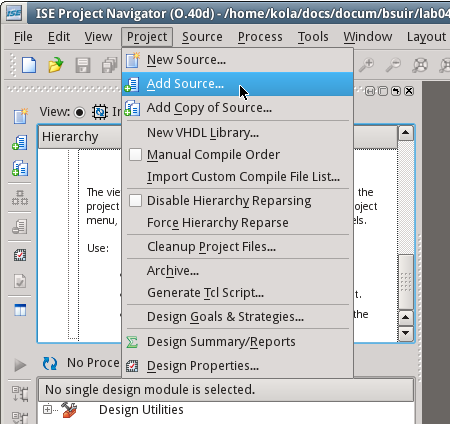Choose Add Source... menu item
Image resolution: width=450 pixels, height=424 pixels.
pyautogui.click(x=237, y=84)
